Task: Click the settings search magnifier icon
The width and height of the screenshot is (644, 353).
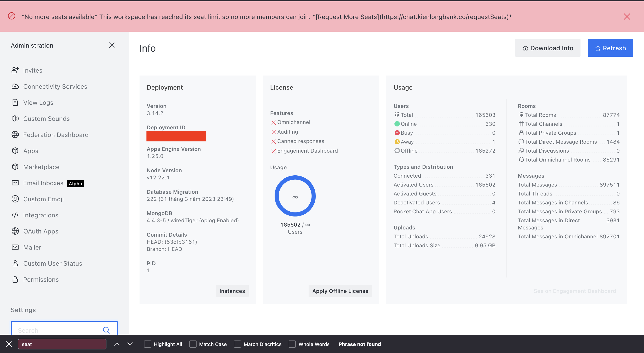Action: [x=106, y=330]
